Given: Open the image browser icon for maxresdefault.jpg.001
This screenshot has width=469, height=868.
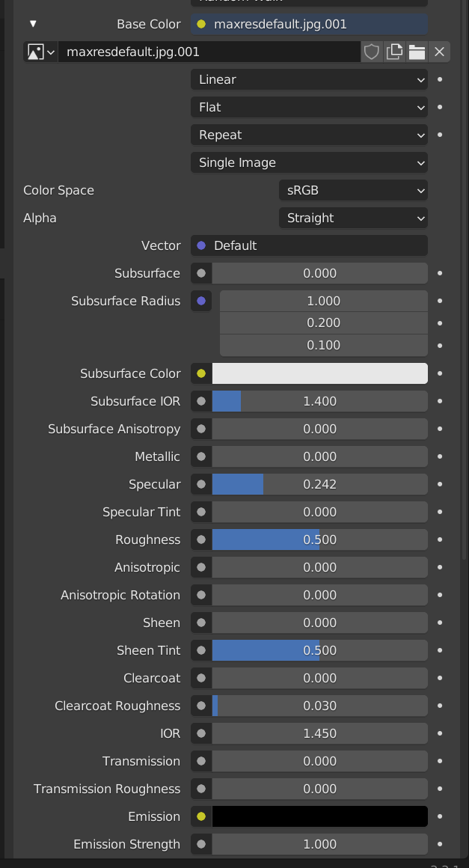Looking at the screenshot, I should click(x=35, y=52).
